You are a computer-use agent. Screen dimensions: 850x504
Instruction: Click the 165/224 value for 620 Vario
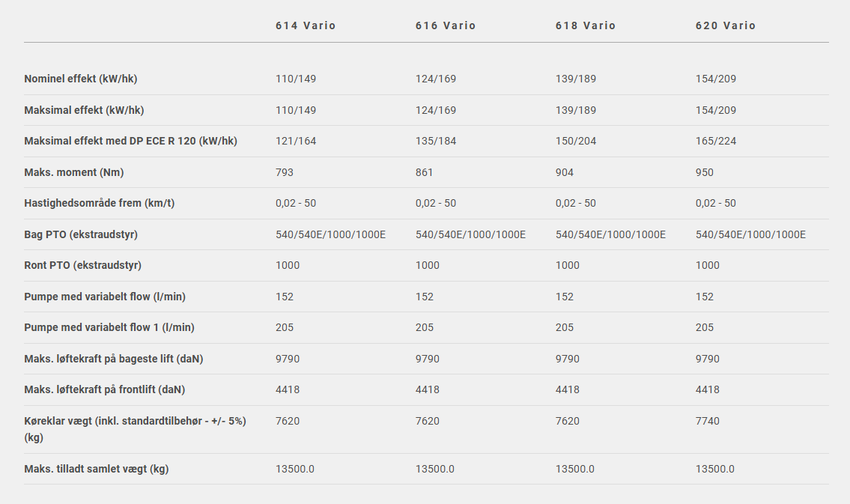[x=715, y=141]
